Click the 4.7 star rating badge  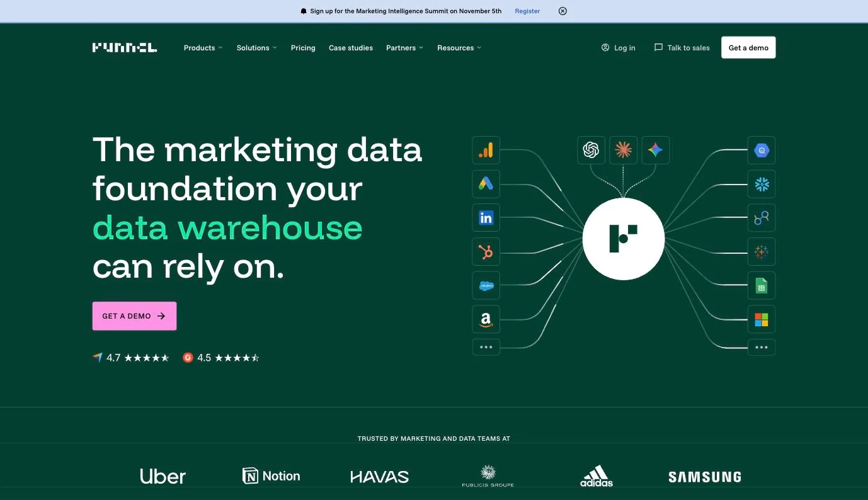coord(131,358)
